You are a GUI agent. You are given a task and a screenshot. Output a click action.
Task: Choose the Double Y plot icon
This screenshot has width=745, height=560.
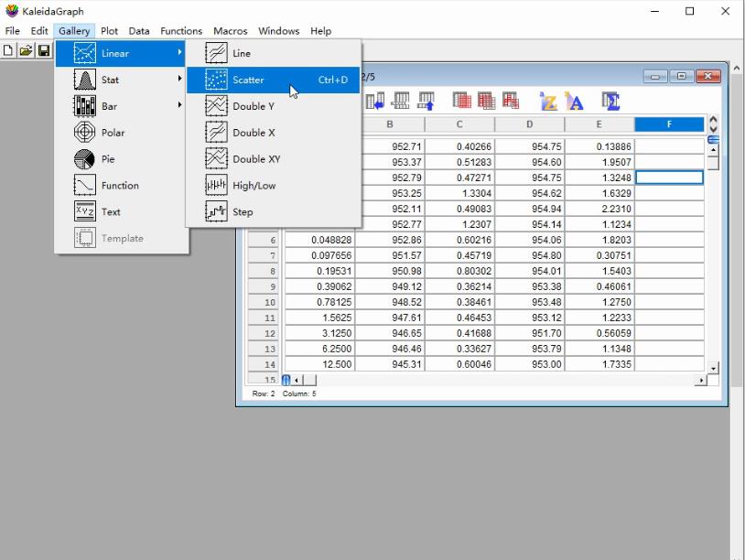216,106
